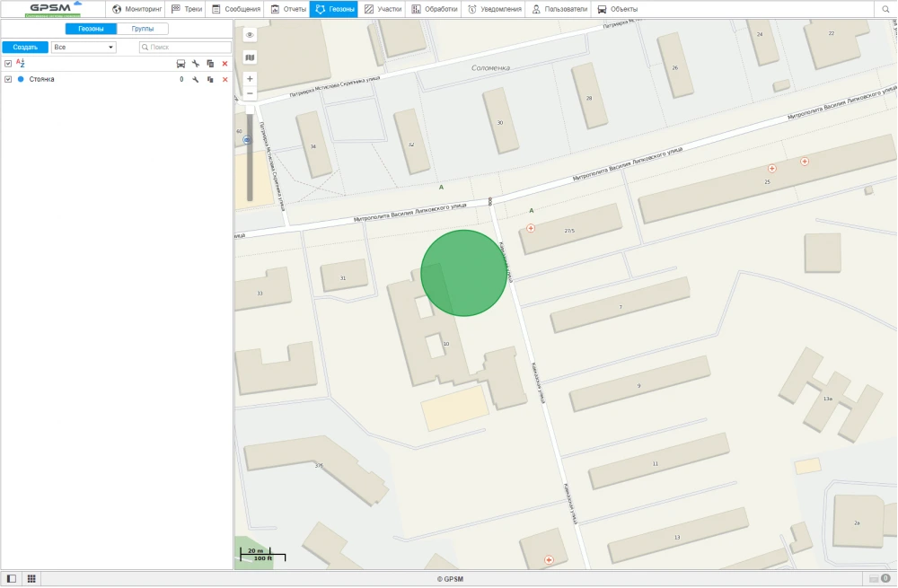Zoom out with the map minus button
This screenshot has width=898, height=588.
click(x=250, y=93)
